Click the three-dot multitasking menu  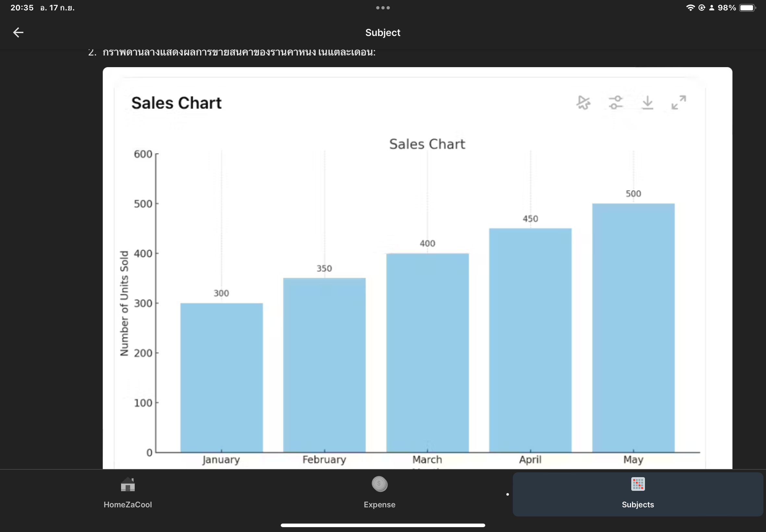[x=383, y=8]
